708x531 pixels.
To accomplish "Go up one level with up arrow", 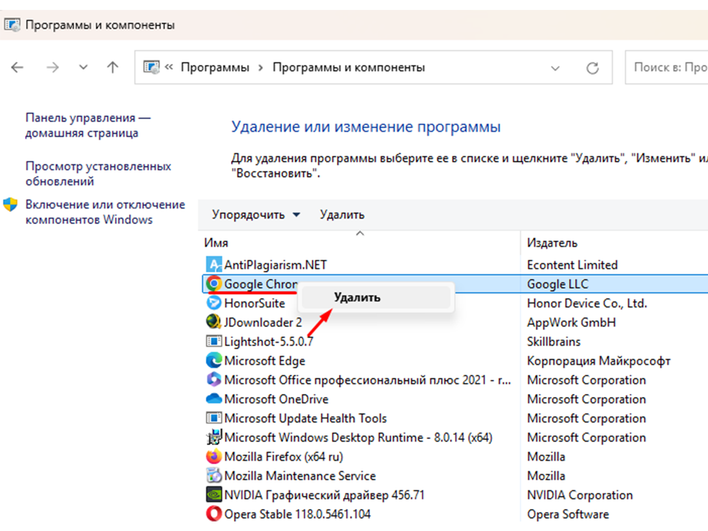I will click(112, 67).
